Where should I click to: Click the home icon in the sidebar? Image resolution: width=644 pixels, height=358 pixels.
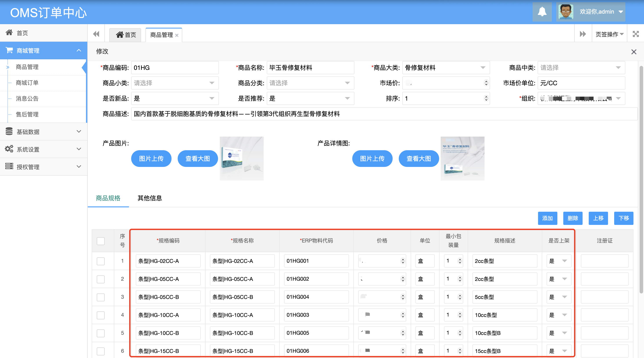[9, 33]
